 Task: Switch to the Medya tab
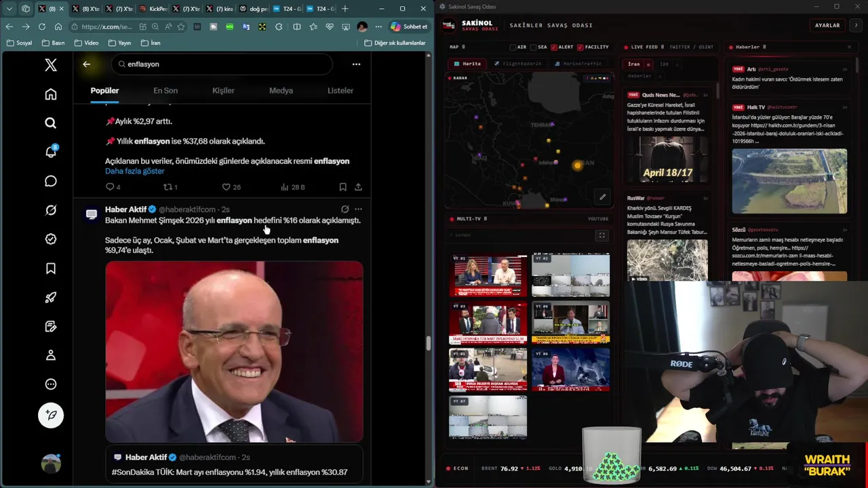pos(281,91)
